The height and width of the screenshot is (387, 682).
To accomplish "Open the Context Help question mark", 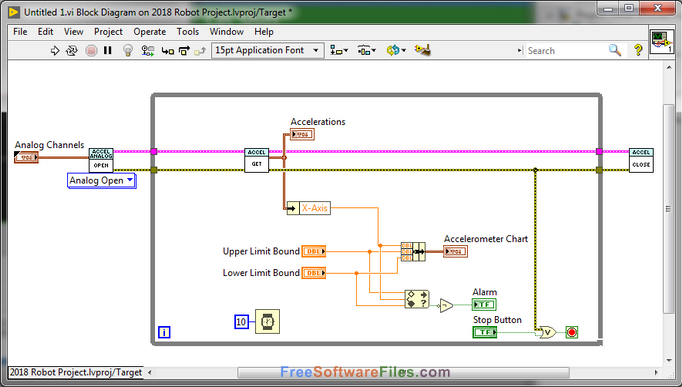I will [x=638, y=50].
